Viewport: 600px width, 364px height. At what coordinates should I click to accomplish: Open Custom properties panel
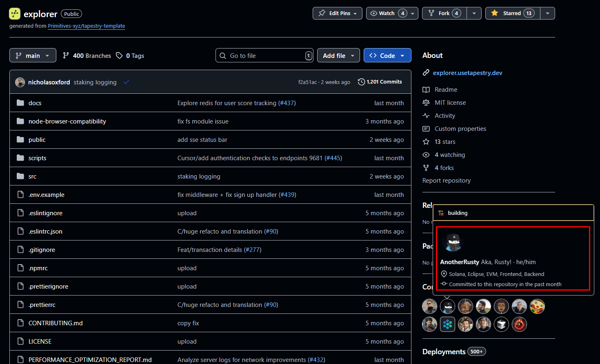(x=460, y=128)
